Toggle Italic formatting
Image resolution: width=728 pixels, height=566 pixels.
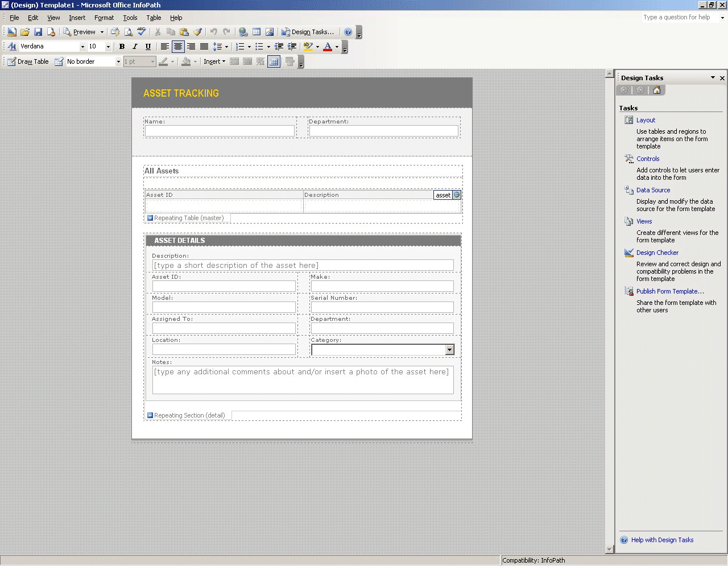pyautogui.click(x=135, y=47)
